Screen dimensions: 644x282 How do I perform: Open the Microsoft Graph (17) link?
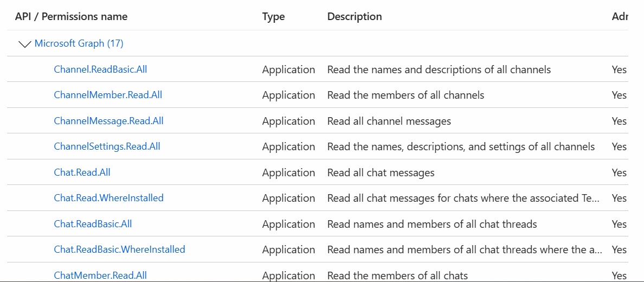(79, 43)
